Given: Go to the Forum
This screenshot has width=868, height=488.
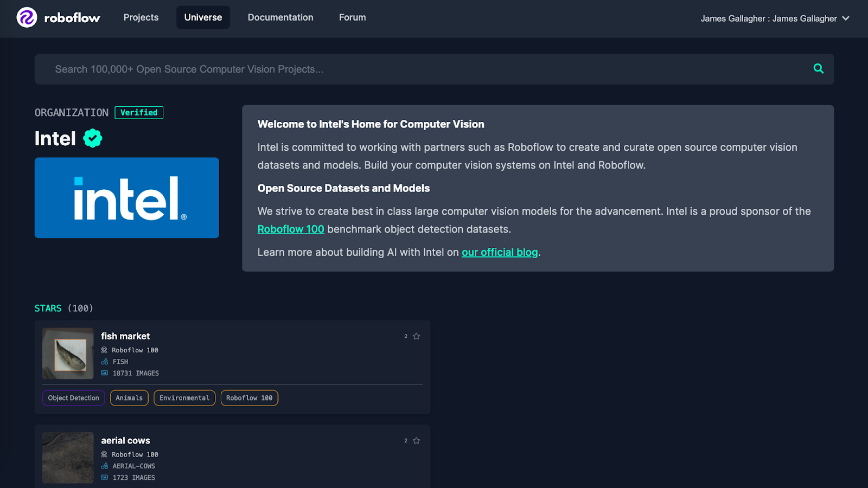Looking at the screenshot, I should click(353, 17).
